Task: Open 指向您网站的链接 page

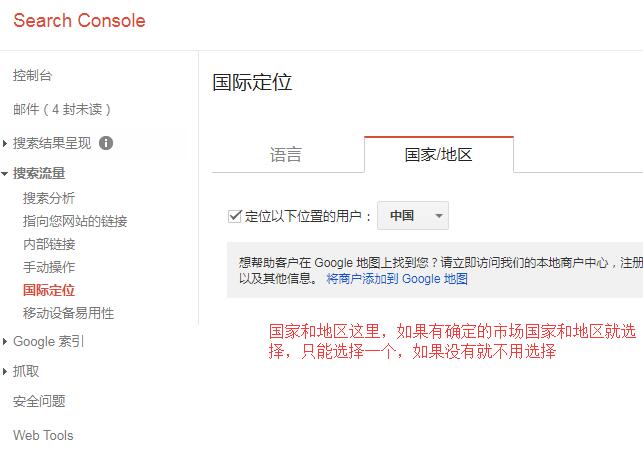Action: [x=75, y=221]
